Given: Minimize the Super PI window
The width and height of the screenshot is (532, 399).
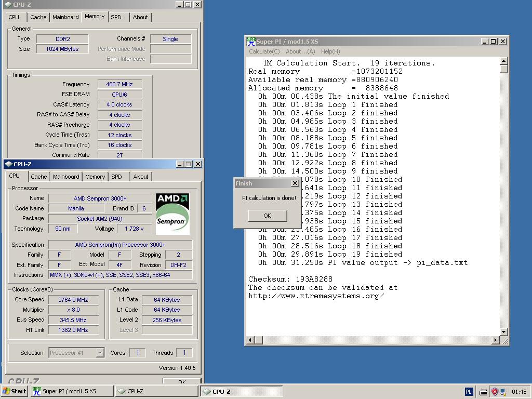Looking at the screenshot, I should [x=485, y=42].
